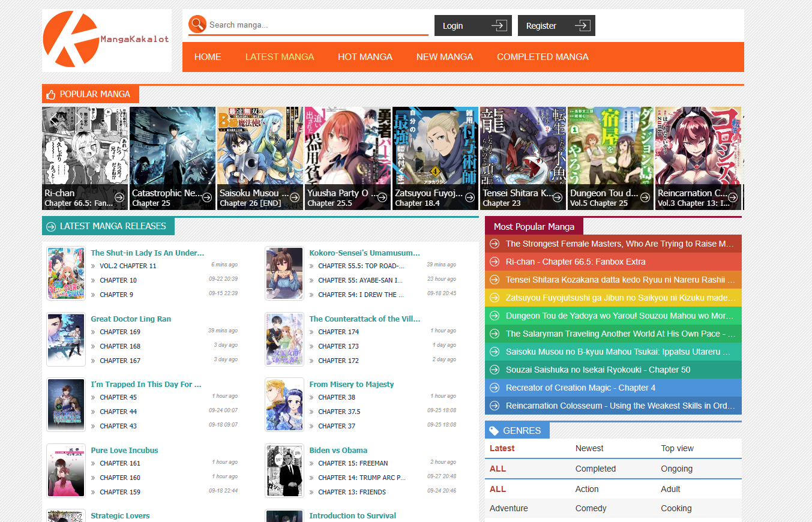Select the Ongoing status filter
The width and height of the screenshot is (812, 522).
pyautogui.click(x=676, y=469)
